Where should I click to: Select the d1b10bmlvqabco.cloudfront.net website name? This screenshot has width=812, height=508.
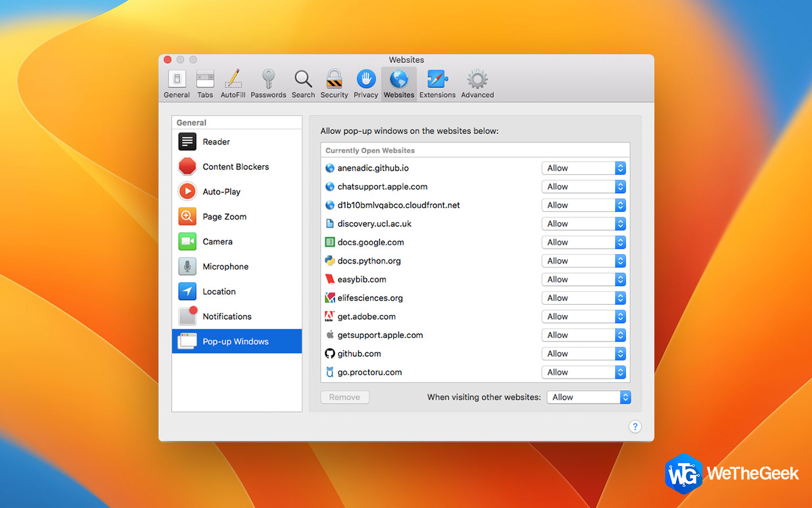point(399,205)
